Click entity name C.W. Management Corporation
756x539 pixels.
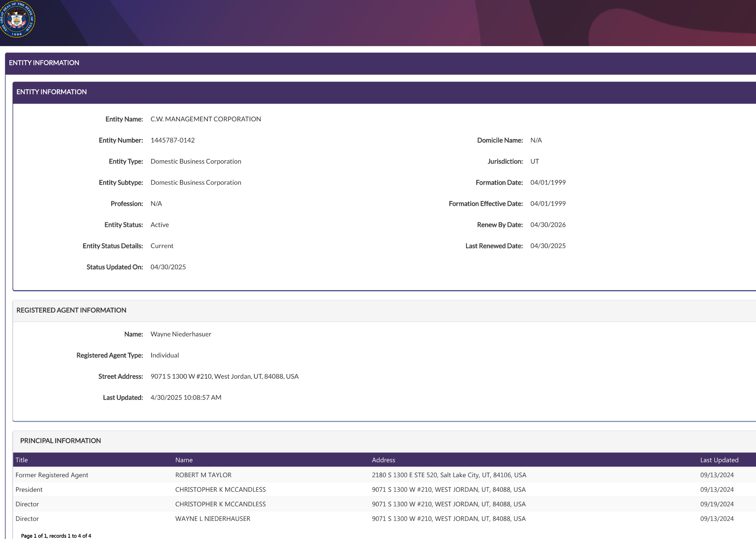pos(206,119)
